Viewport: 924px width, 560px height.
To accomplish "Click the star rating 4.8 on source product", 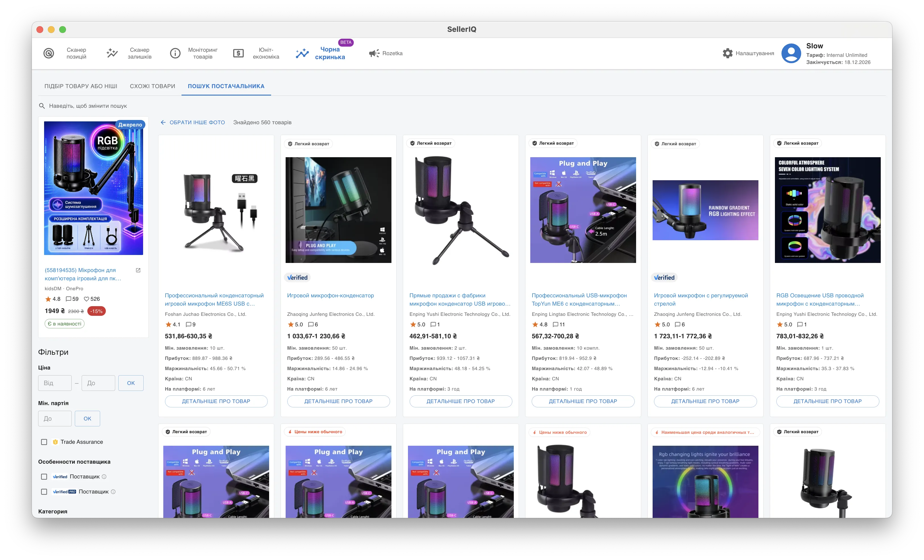I will [x=53, y=299].
